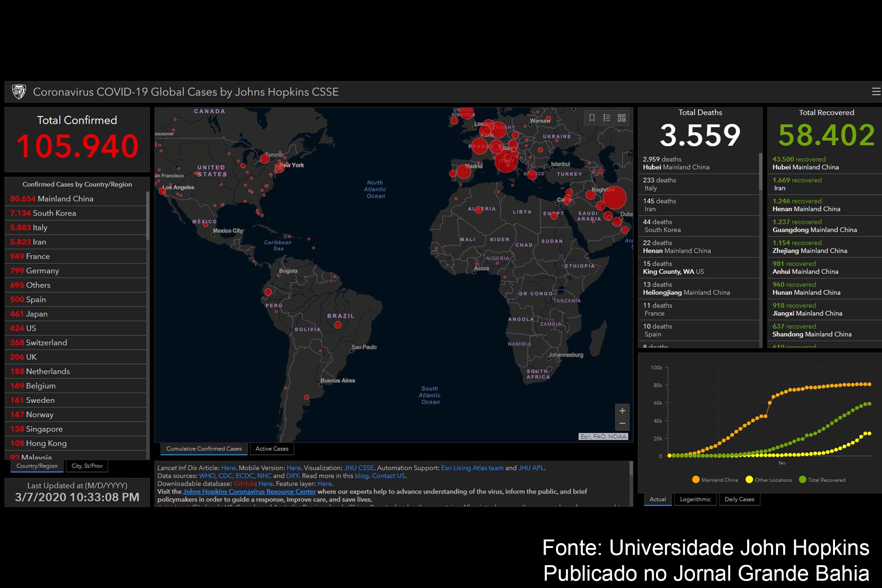Open the map bookmarks icon
The width and height of the screenshot is (882, 588).
tap(592, 118)
